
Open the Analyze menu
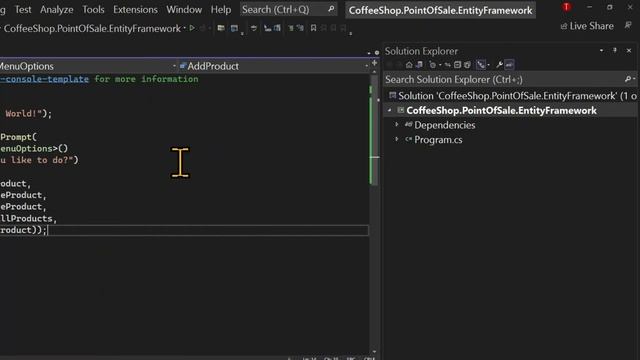tap(57, 9)
